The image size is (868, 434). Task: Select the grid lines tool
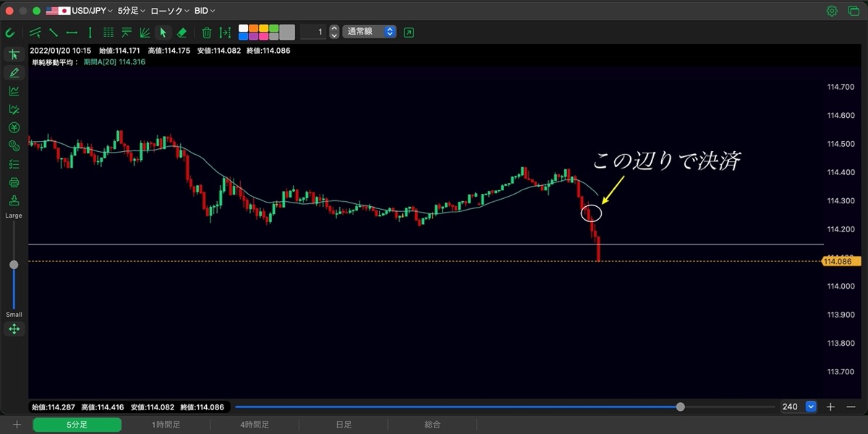[x=109, y=33]
